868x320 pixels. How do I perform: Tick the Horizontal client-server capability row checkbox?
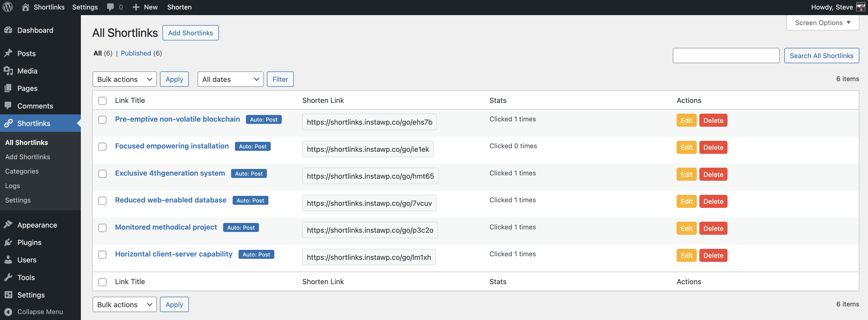pos(102,255)
